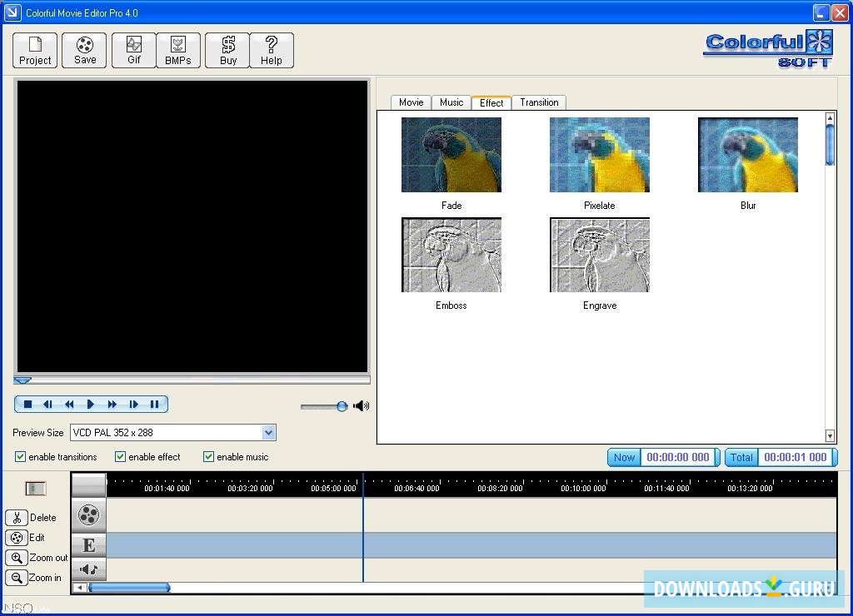Image resolution: width=853 pixels, height=616 pixels.
Task: Open the Movie tab
Action: tap(411, 102)
